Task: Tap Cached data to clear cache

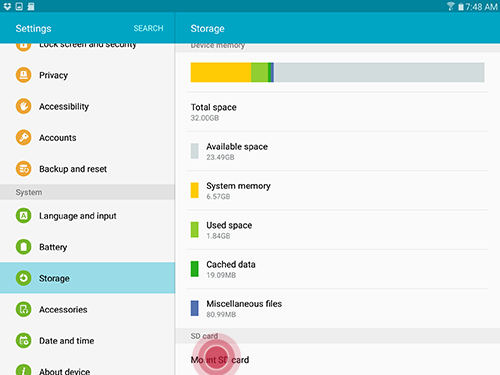Action: click(337, 269)
